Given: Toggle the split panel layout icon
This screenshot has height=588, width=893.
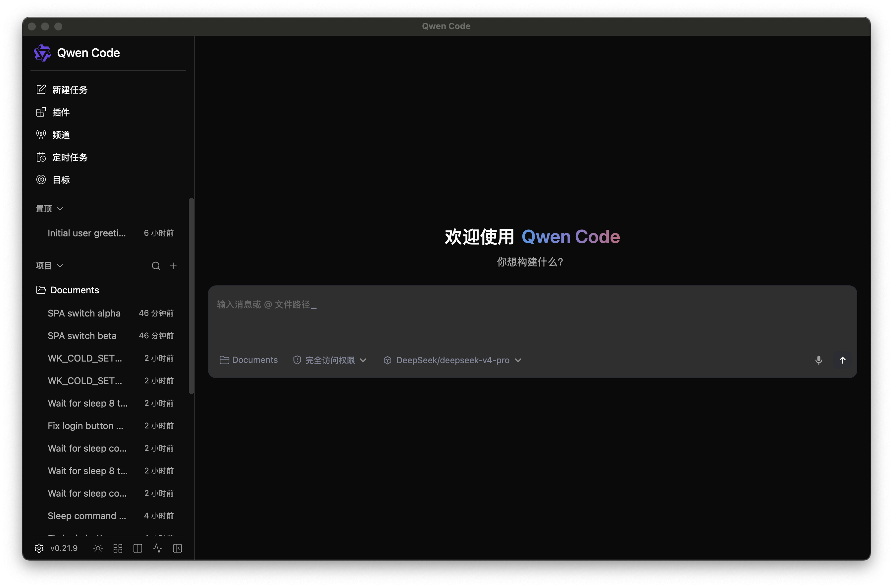Looking at the screenshot, I should [138, 548].
